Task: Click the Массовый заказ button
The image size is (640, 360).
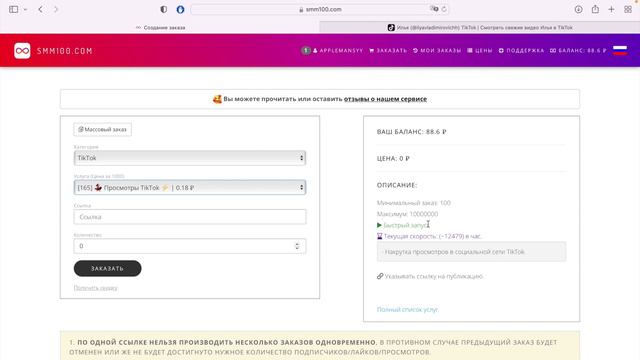Action: pyautogui.click(x=102, y=129)
